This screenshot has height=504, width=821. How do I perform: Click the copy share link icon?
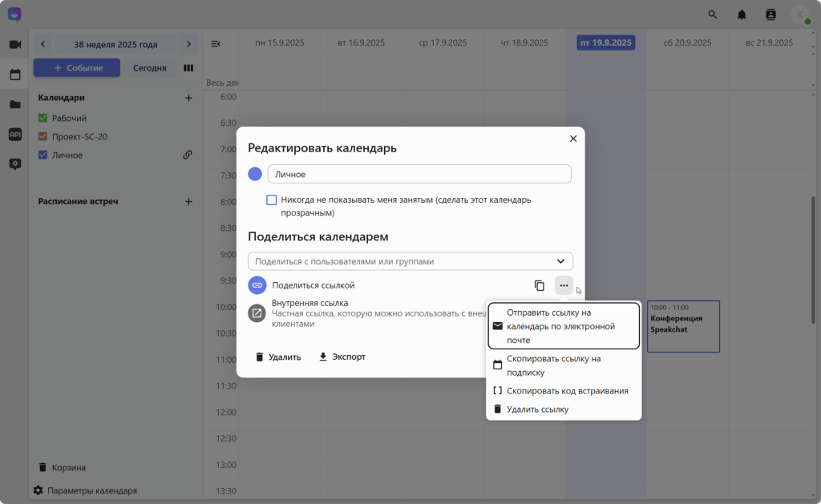click(x=540, y=285)
